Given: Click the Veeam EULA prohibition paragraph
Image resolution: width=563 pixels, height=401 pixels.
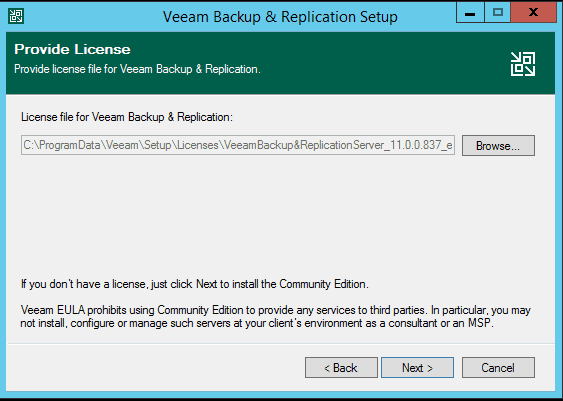Looking at the screenshot, I should [x=275, y=316].
